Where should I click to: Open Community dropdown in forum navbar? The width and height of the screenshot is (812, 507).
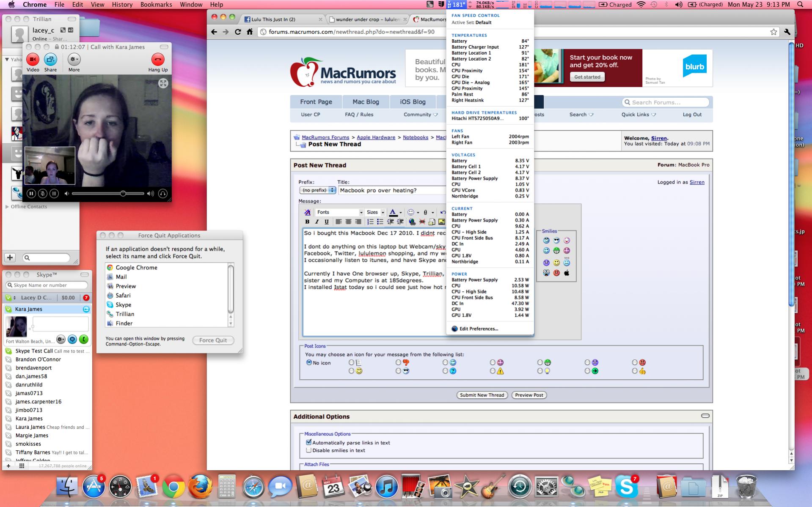click(421, 115)
